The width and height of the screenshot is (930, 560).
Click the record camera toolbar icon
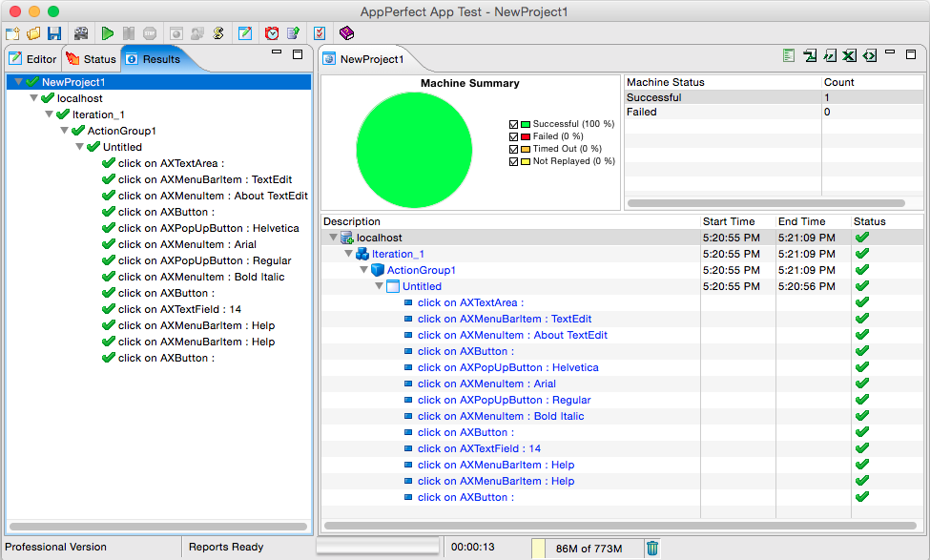click(x=81, y=33)
